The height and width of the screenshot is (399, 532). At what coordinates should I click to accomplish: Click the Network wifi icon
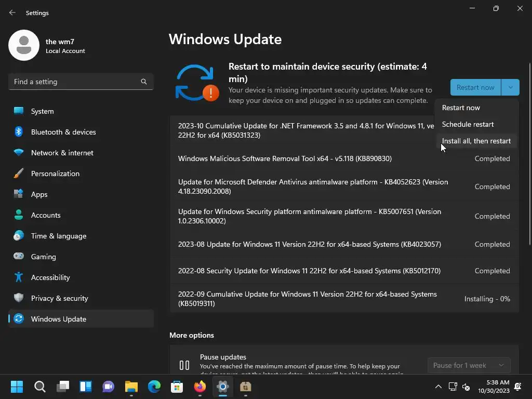(x=19, y=152)
